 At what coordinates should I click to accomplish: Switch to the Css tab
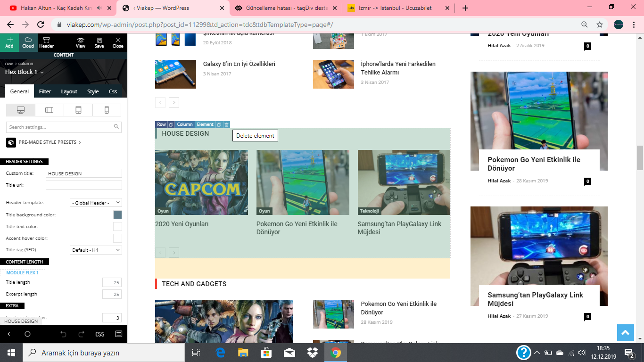click(113, 91)
